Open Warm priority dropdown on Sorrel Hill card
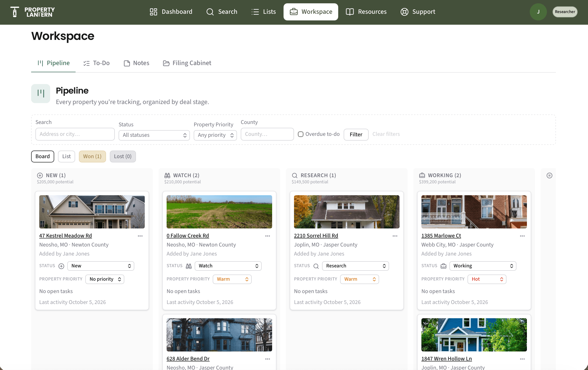 click(x=360, y=279)
